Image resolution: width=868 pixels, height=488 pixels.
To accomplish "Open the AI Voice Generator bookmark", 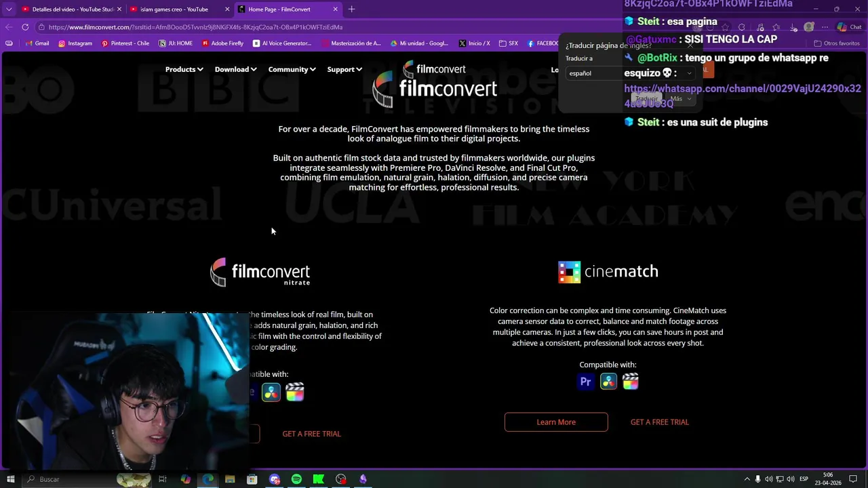I will (282, 43).
